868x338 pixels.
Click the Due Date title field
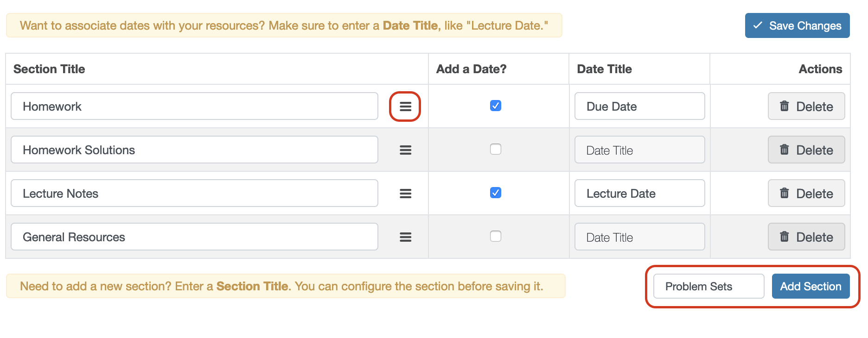point(639,106)
